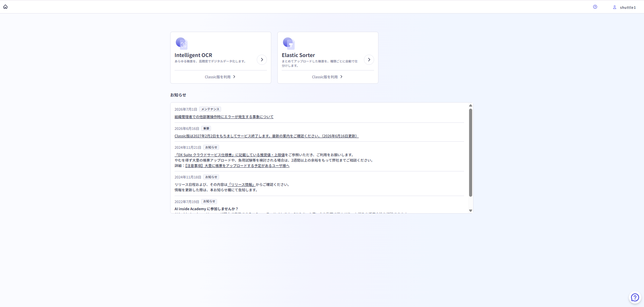The height and width of the screenshot is (307, 644).
Task: Click the Intelligent OCR product icon
Action: click(x=182, y=43)
